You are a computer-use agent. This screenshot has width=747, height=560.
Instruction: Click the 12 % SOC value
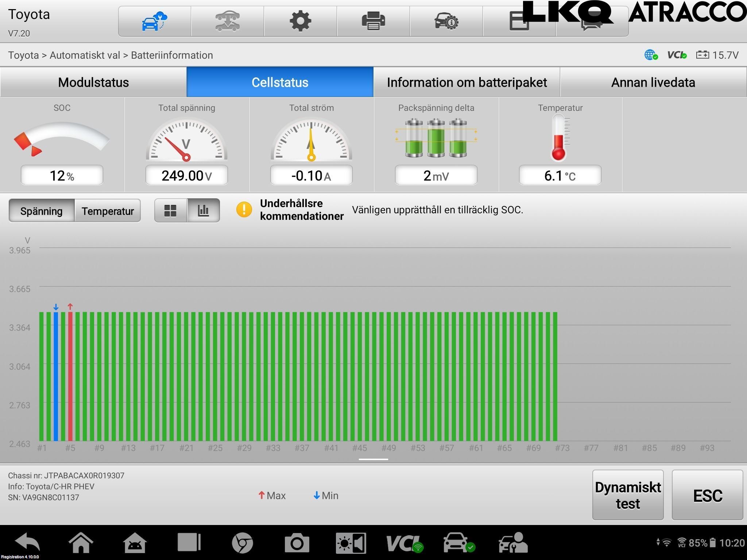click(62, 175)
